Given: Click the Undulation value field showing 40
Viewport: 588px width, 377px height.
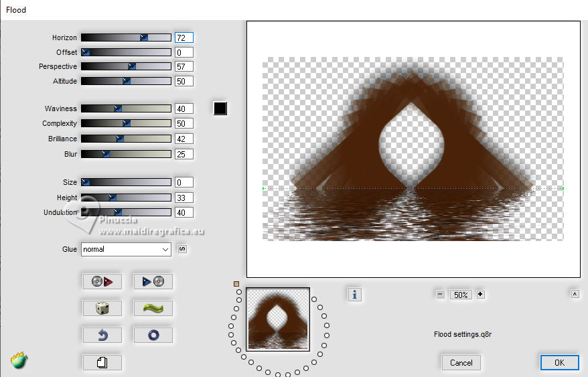Looking at the screenshot, I should pyautogui.click(x=184, y=212).
